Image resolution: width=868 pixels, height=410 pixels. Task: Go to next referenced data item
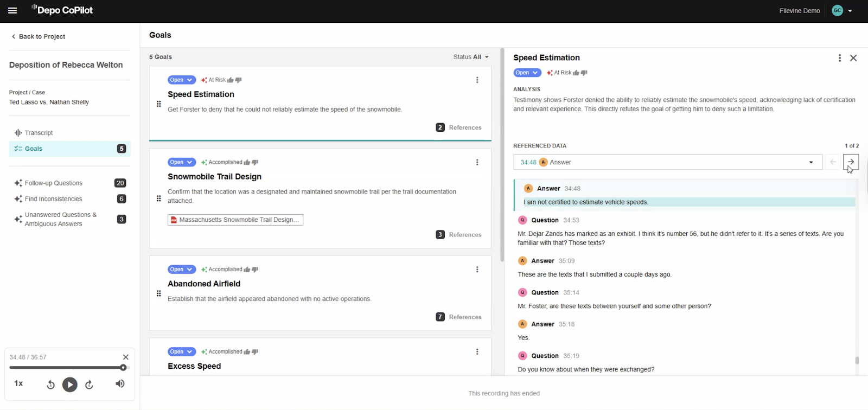coord(851,162)
